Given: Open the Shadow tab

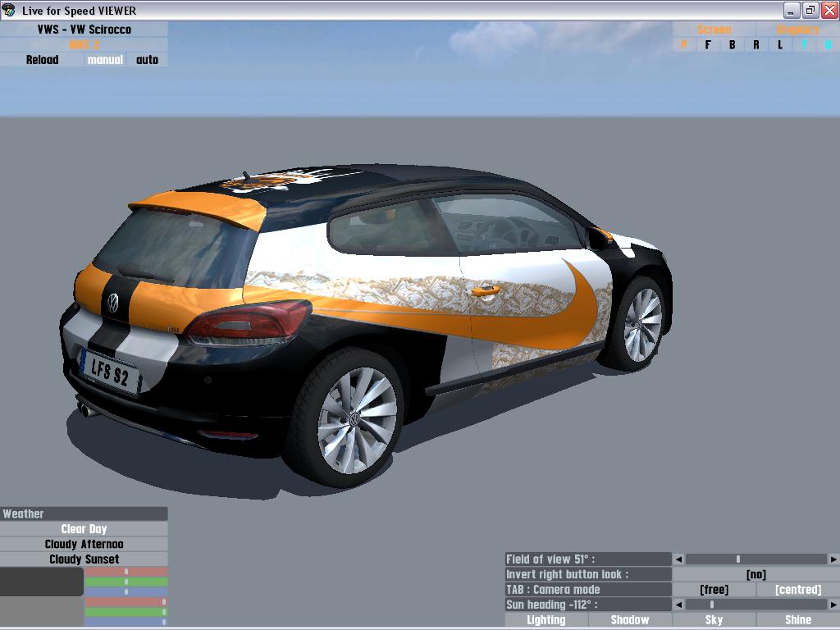Looking at the screenshot, I should [630, 620].
